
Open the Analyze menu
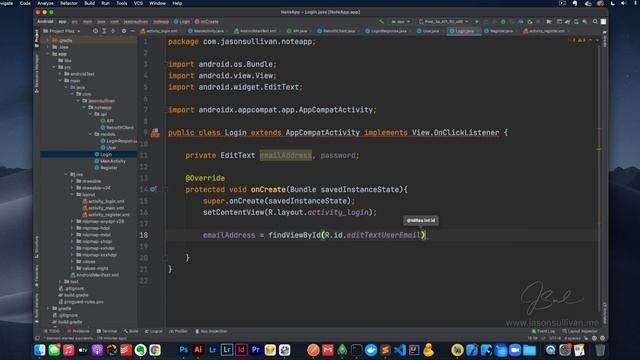coord(45,3)
